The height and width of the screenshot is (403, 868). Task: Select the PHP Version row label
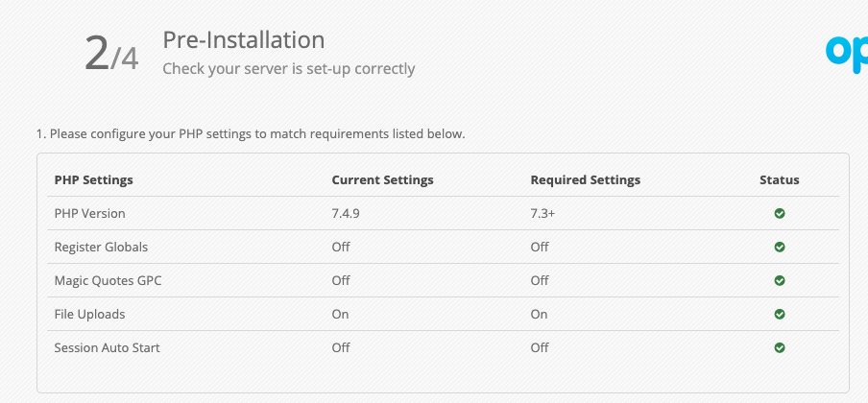89,214
